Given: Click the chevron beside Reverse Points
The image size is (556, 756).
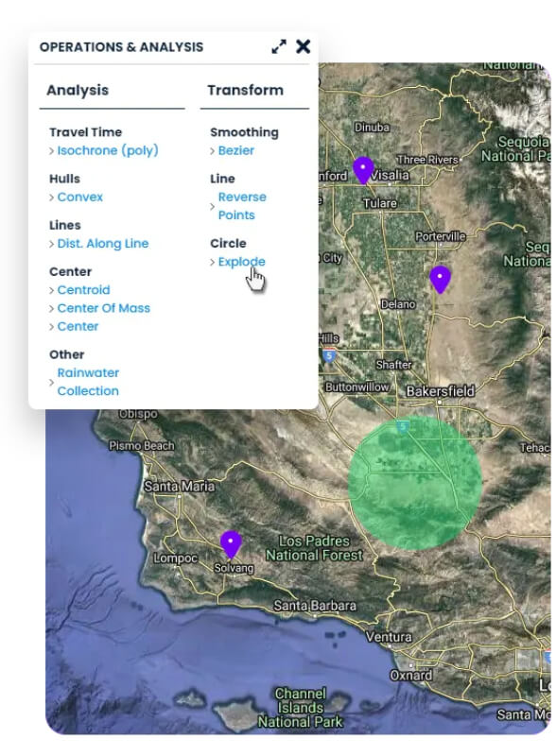Looking at the screenshot, I should pyautogui.click(x=213, y=206).
